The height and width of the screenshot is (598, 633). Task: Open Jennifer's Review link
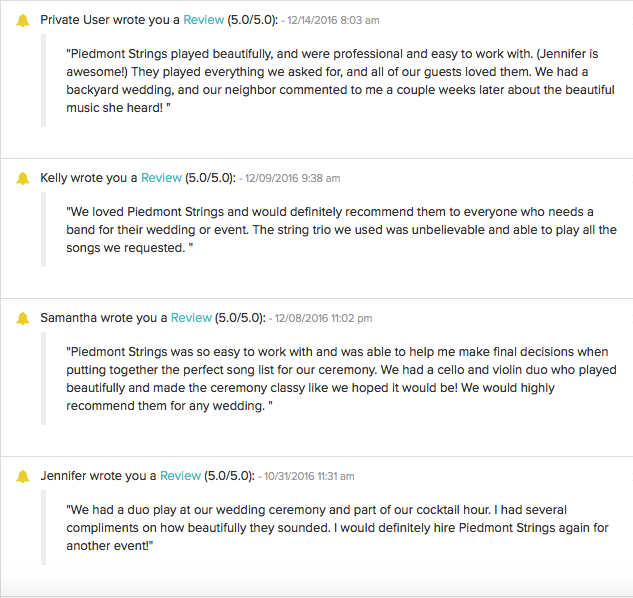[x=180, y=476]
